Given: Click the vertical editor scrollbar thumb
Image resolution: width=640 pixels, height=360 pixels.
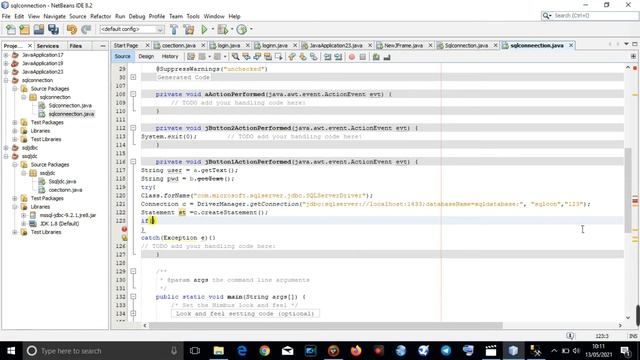Looking at the screenshot, I should 628,190.
